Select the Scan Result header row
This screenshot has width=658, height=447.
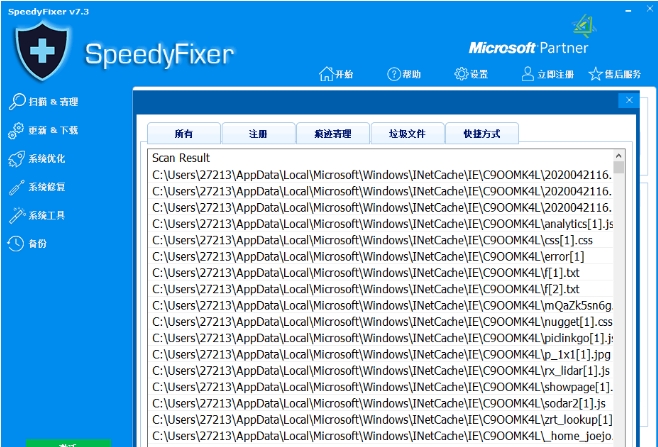381,158
